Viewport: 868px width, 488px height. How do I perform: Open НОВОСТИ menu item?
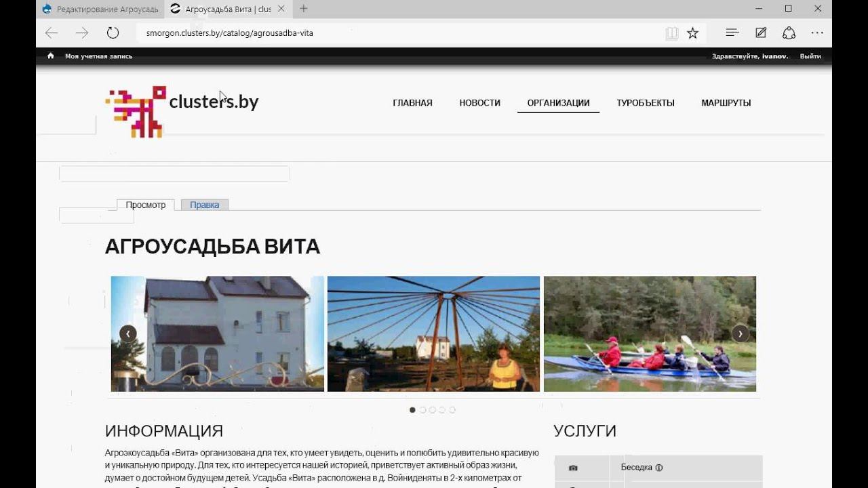click(479, 103)
